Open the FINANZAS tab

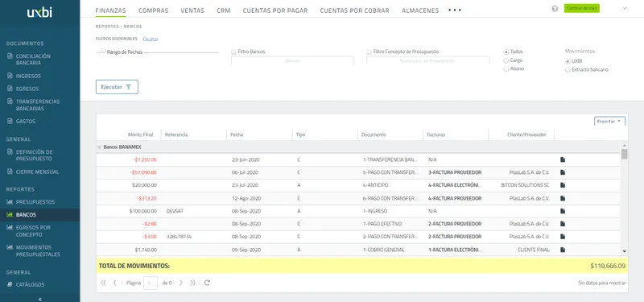pos(110,10)
